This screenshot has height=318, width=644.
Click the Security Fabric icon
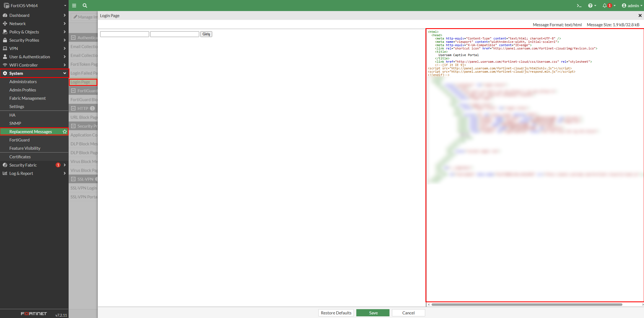coord(5,165)
